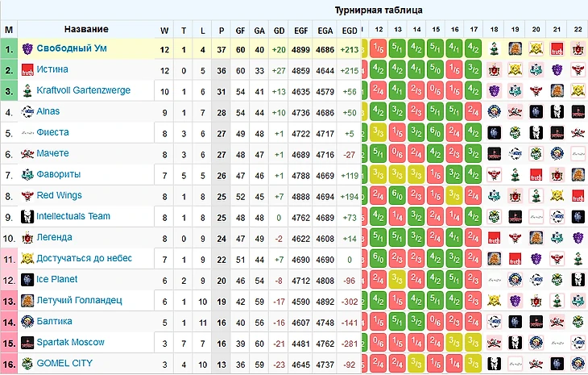588x375 pixels.
Task: Click the Название column header
Action: coord(85,31)
